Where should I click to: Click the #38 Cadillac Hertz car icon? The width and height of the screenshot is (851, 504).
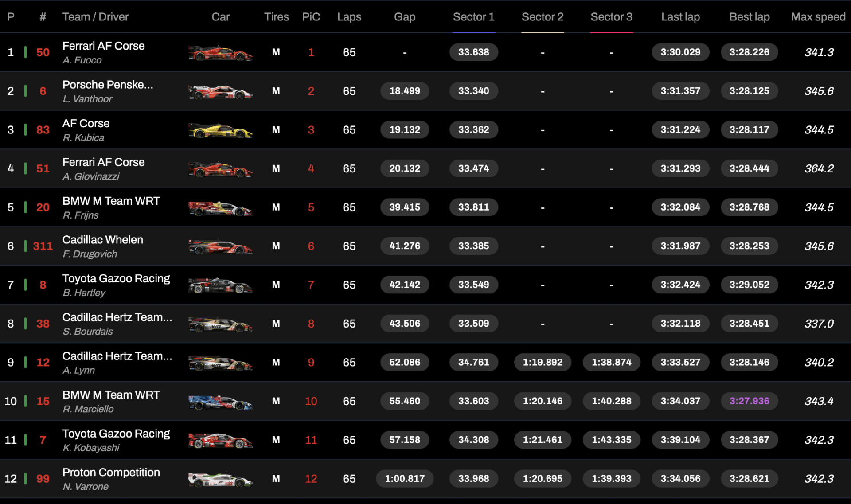pyautogui.click(x=220, y=324)
